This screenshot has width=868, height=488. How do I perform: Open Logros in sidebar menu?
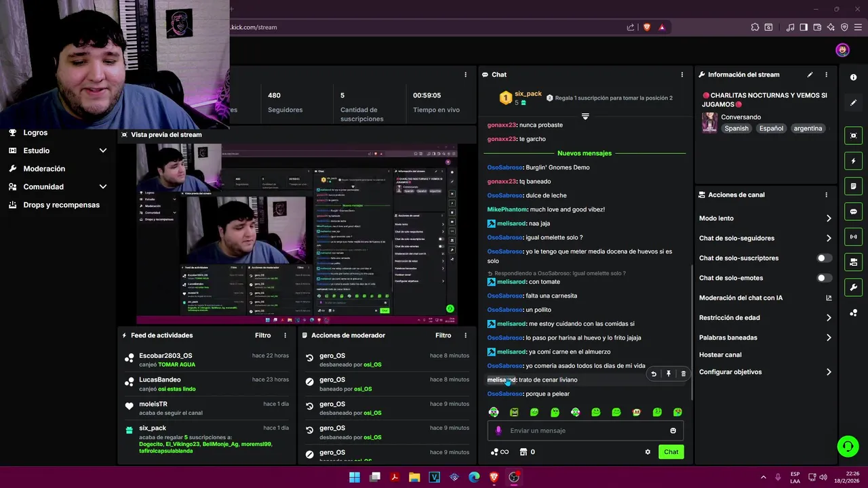pyautogui.click(x=35, y=133)
